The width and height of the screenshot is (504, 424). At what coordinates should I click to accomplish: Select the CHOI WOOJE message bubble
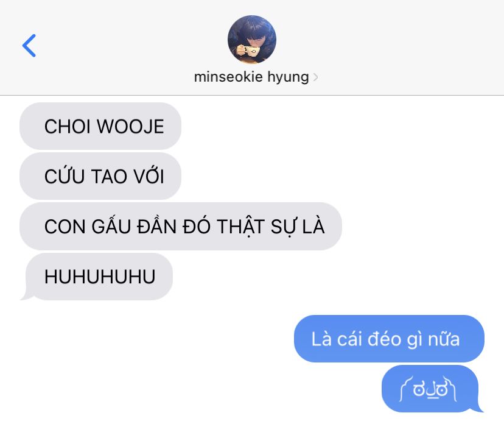tap(100, 126)
